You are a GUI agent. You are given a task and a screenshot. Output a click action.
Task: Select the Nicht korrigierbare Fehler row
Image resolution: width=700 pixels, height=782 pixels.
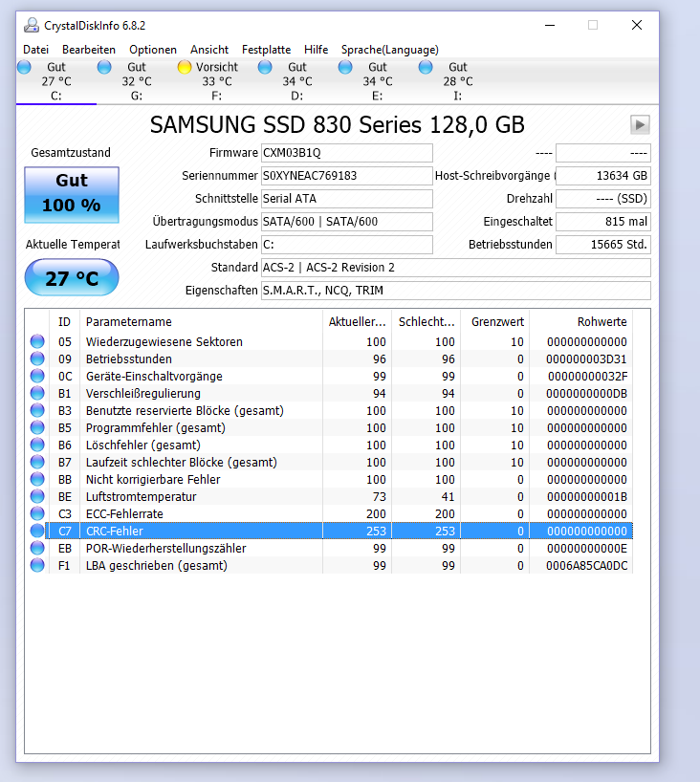(x=329, y=479)
